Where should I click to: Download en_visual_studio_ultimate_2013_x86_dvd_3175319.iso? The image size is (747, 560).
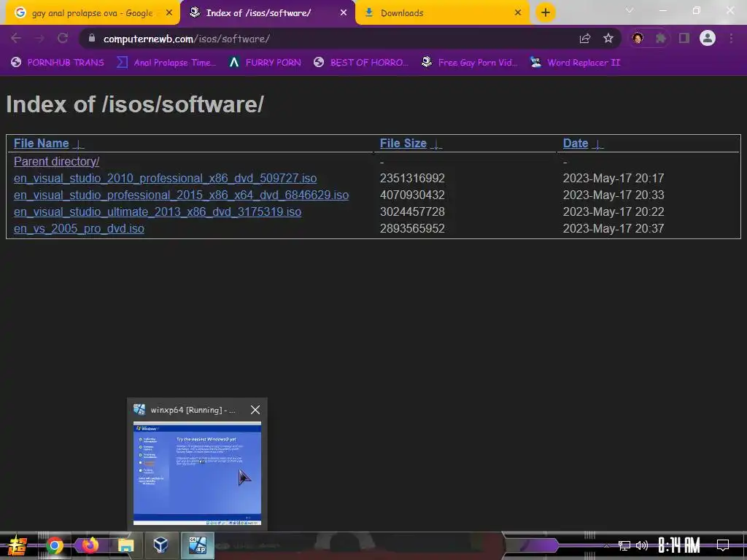pos(158,211)
